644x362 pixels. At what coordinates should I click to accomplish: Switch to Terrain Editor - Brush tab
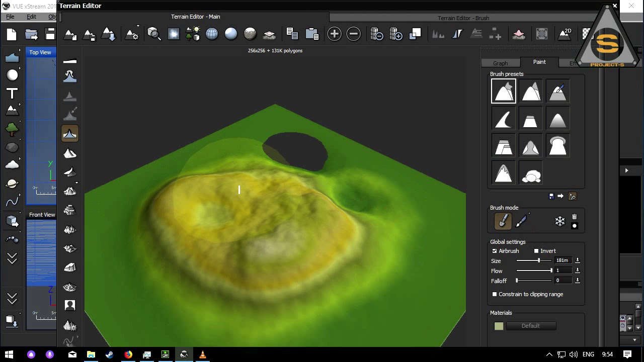tap(463, 18)
